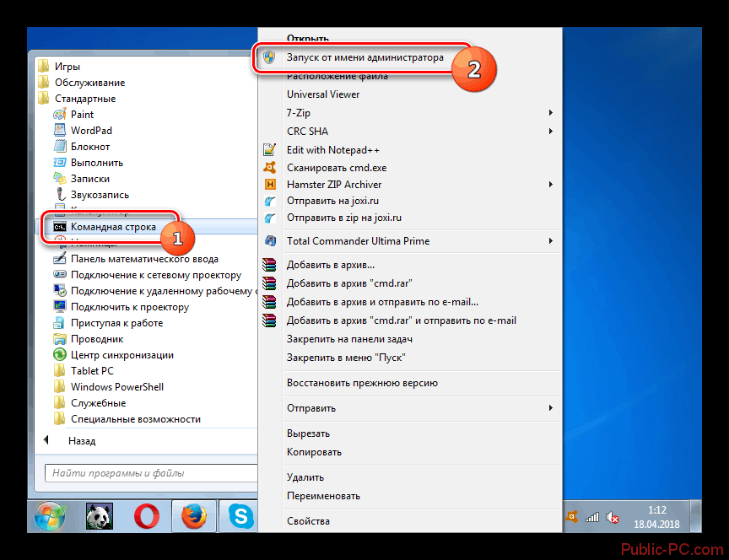Launch WordPad from the program list

pos(91,131)
